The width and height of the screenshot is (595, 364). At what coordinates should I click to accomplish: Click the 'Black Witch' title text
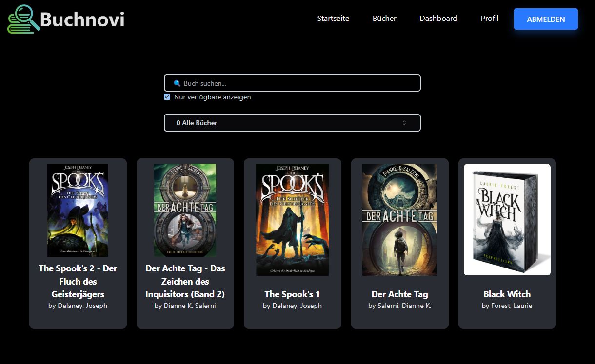tap(507, 294)
